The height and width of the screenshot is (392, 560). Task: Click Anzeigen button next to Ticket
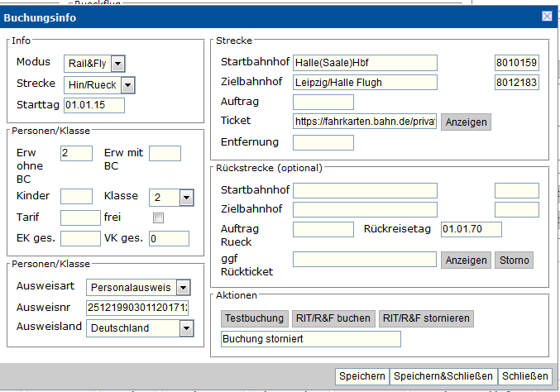[466, 122]
